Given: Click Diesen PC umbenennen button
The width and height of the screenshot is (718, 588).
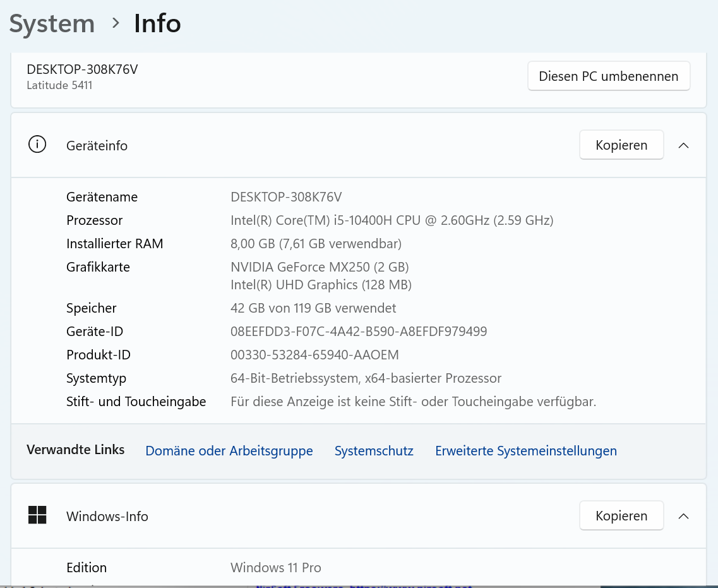Looking at the screenshot, I should [x=609, y=76].
